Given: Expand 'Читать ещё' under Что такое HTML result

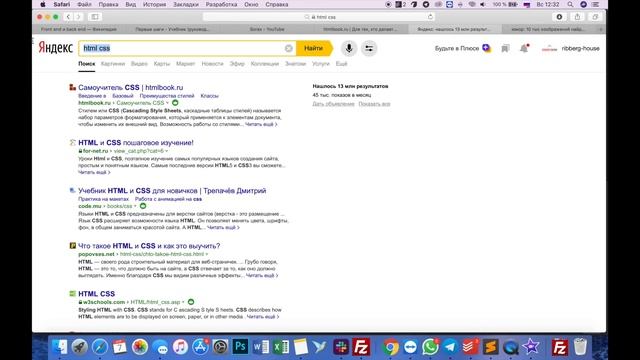Looking at the screenshot, I should [x=262, y=276].
